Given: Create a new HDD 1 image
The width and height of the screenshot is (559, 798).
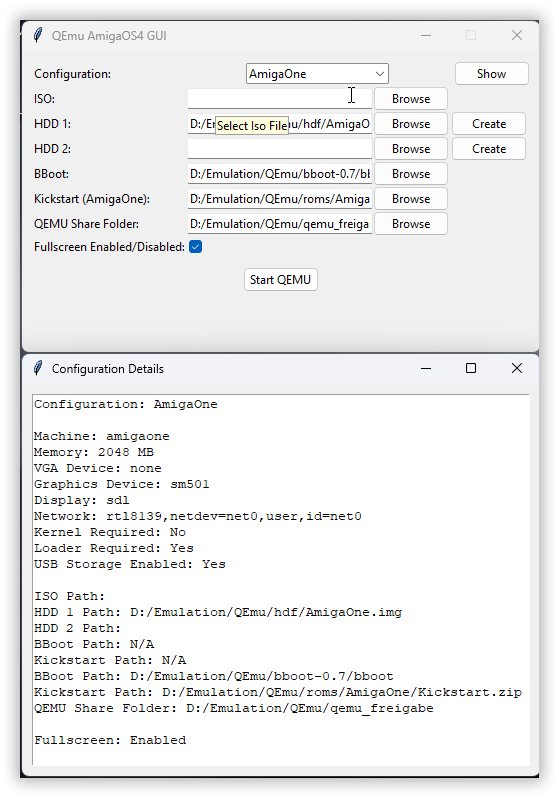Looking at the screenshot, I should click(x=489, y=124).
